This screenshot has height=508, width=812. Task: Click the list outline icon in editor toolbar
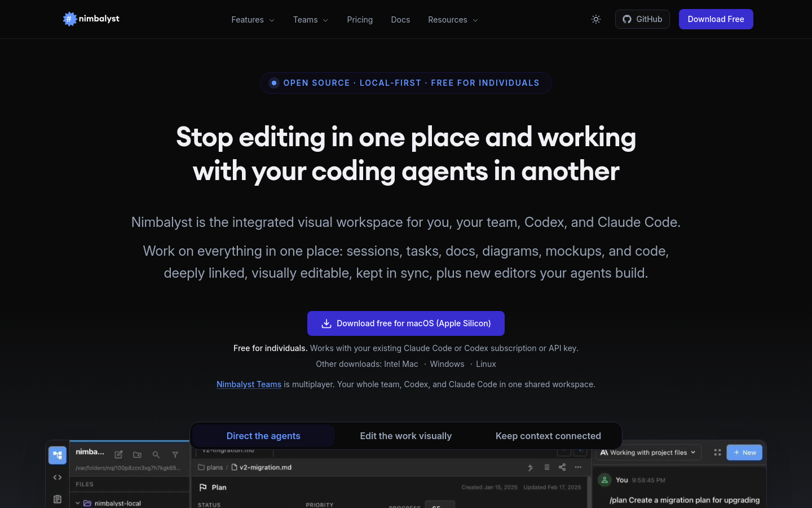click(x=546, y=467)
